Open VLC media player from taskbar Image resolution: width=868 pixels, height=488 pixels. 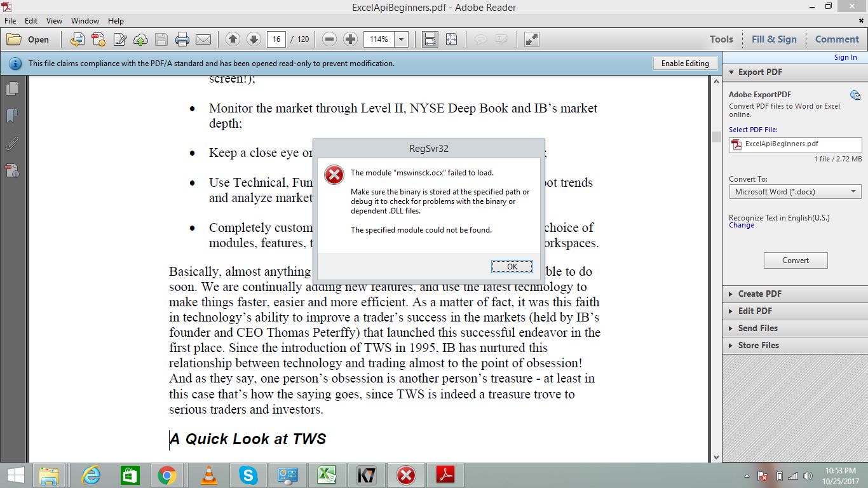pos(208,475)
